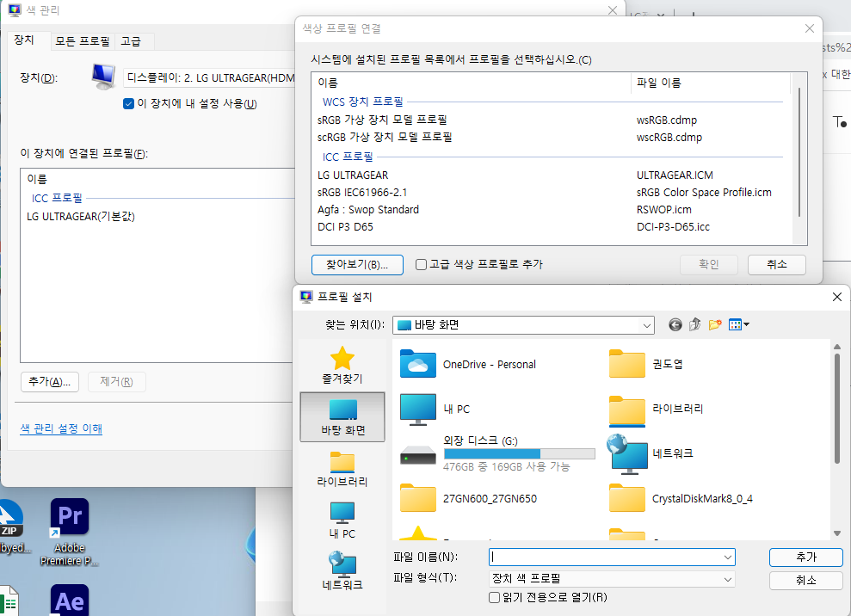Switch to the 고급 tab
This screenshot has width=851, height=616.
point(131,41)
